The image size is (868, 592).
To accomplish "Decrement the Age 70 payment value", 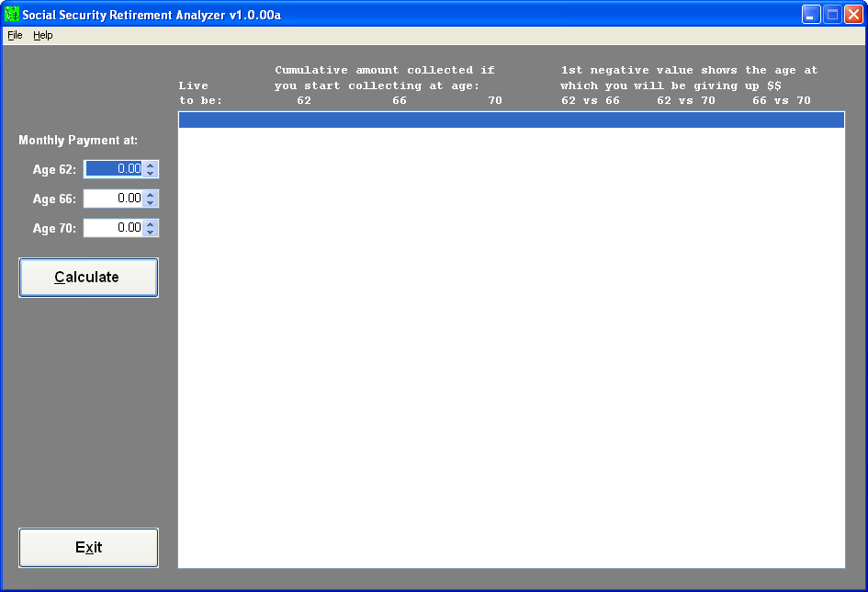I will point(151,233).
